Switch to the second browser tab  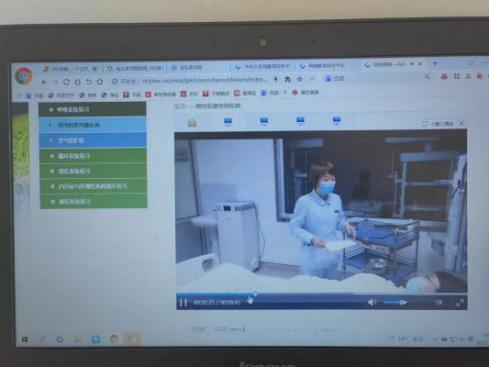pyautogui.click(x=135, y=68)
